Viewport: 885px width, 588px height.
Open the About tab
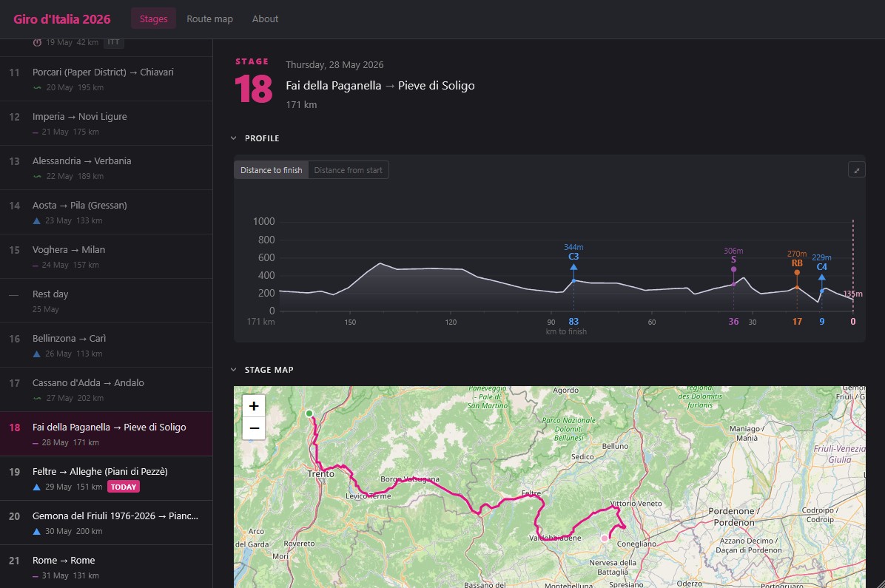[x=265, y=18]
